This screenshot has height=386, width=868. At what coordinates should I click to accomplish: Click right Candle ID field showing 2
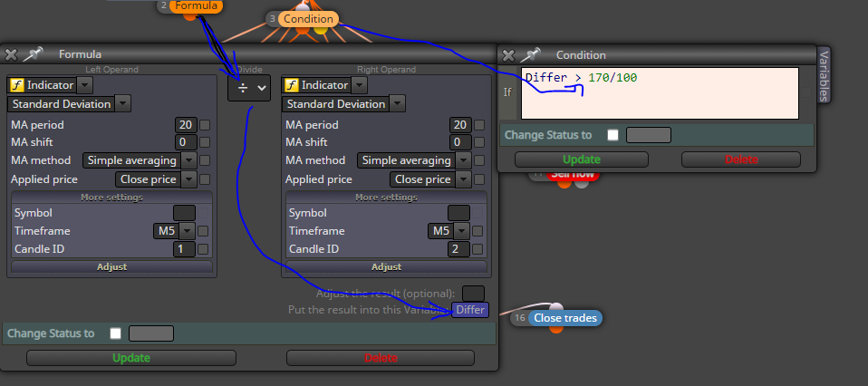tap(458, 249)
